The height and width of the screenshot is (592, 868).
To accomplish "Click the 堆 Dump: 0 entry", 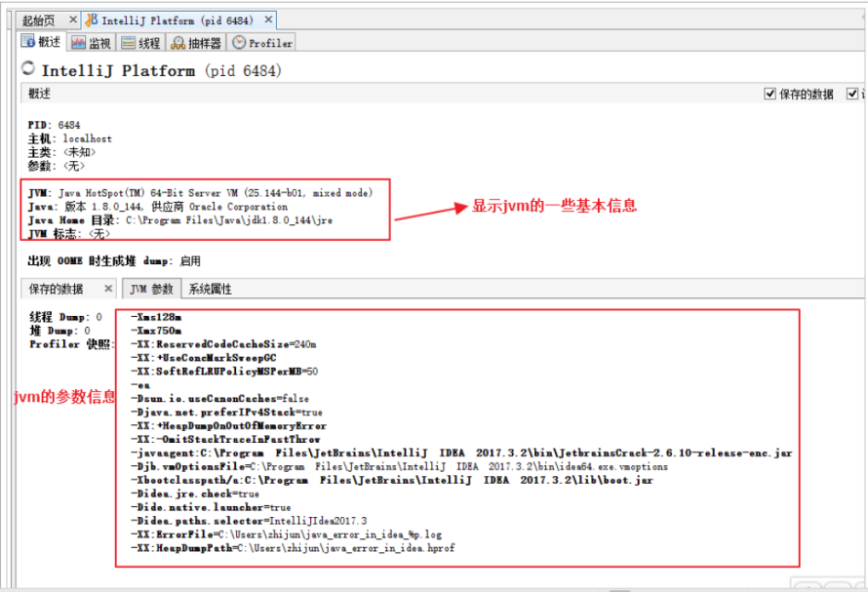I will tap(59, 331).
